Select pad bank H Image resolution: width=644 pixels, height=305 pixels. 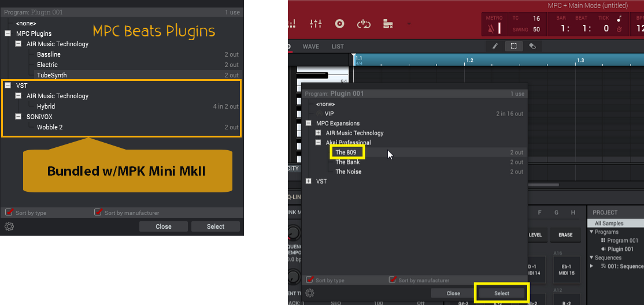pyautogui.click(x=572, y=213)
